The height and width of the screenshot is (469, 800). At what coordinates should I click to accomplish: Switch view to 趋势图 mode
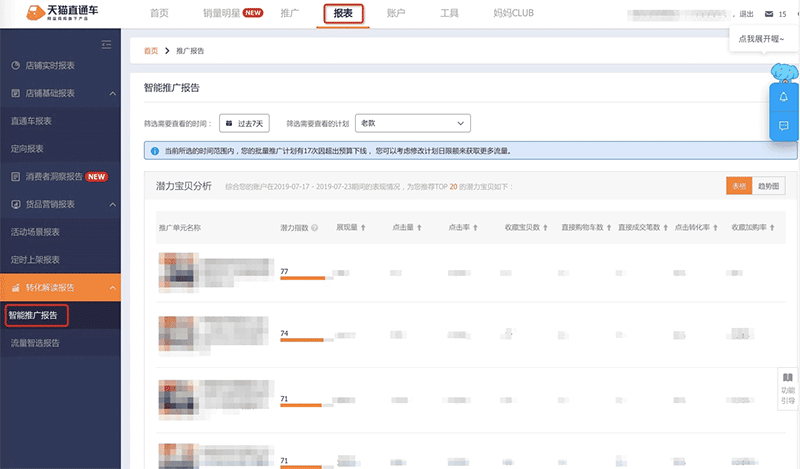click(x=769, y=186)
